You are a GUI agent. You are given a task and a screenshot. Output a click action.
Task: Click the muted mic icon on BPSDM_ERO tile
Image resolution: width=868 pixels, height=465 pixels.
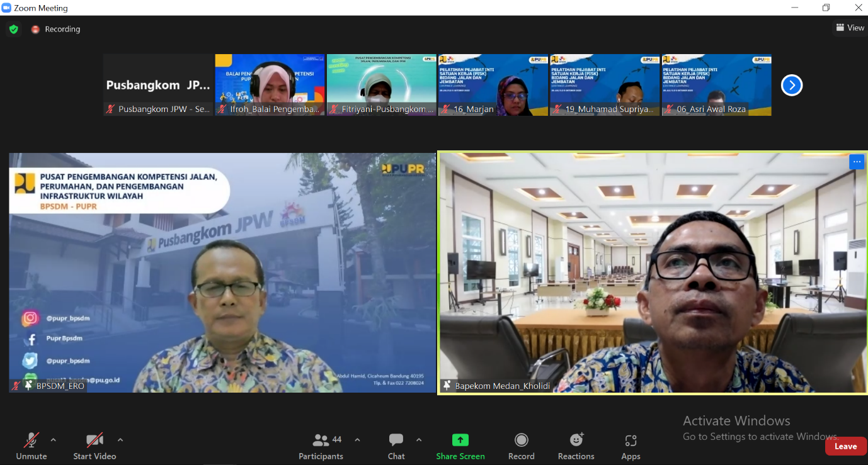[x=17, y=386]
